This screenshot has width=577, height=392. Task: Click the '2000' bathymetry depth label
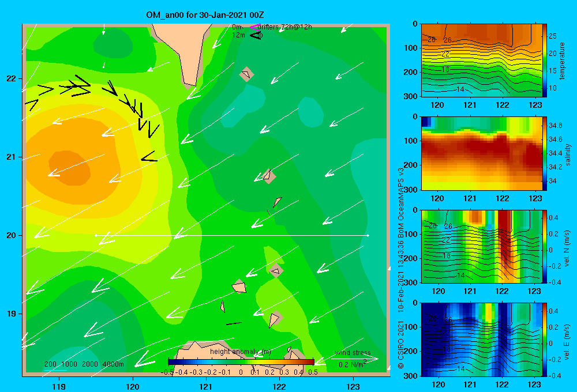click(90, 364)
